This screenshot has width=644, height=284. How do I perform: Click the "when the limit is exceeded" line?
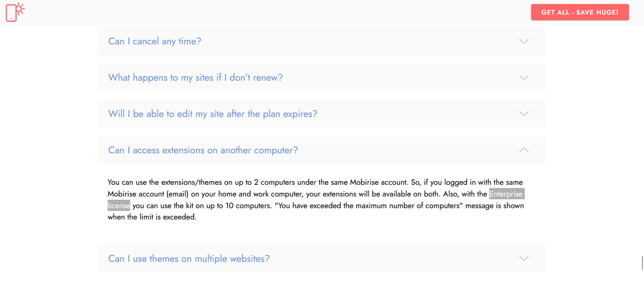click(152, 217)
